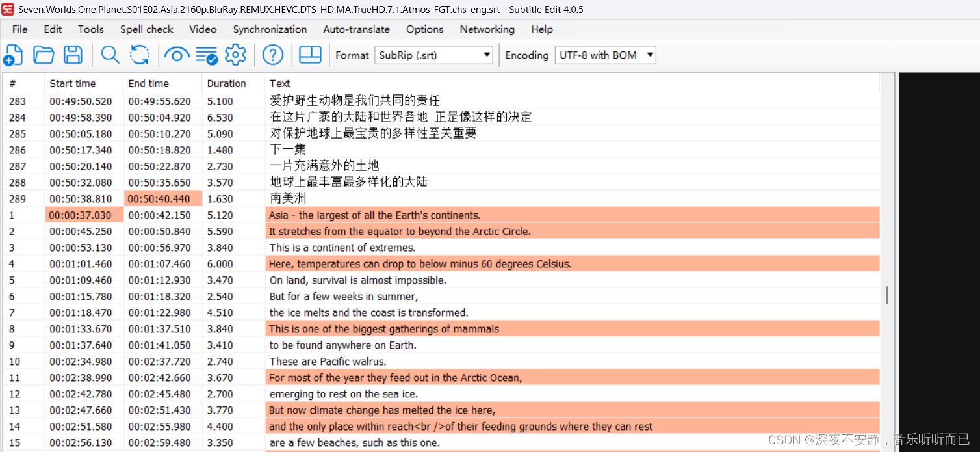
Task: Select line "These are Pacific walrus."
Action: pos(573,362)
